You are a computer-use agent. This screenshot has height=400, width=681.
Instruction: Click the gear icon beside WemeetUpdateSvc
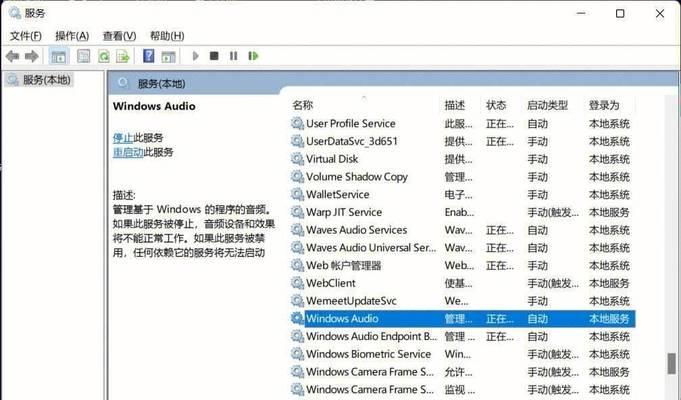[298, 301]
